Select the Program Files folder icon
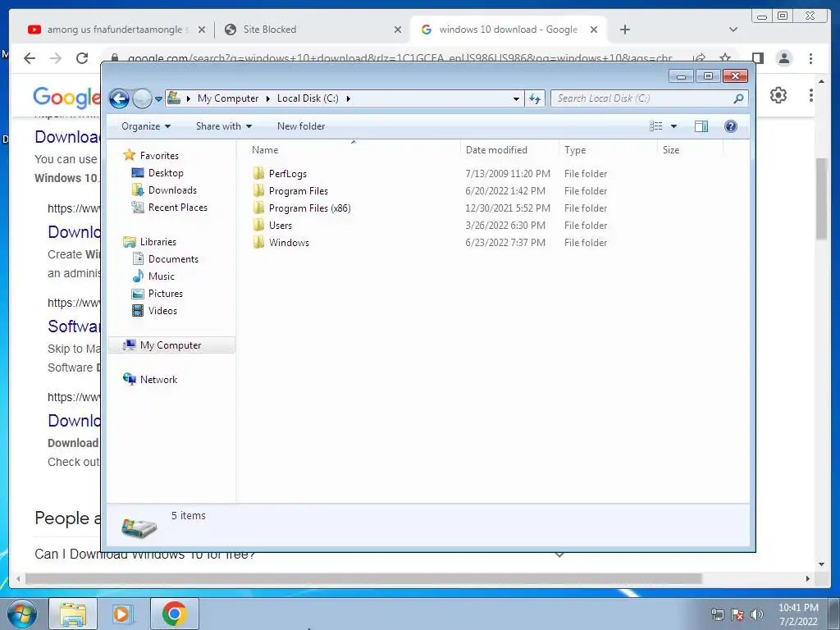Image resolution: width=840 pixels, height=630 pixels. pos(258,190)
